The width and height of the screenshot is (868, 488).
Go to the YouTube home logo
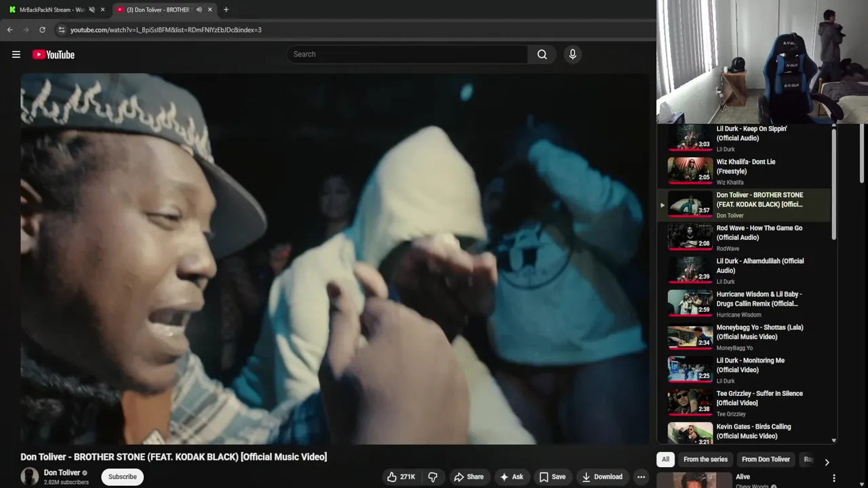[x=54, y=54]
